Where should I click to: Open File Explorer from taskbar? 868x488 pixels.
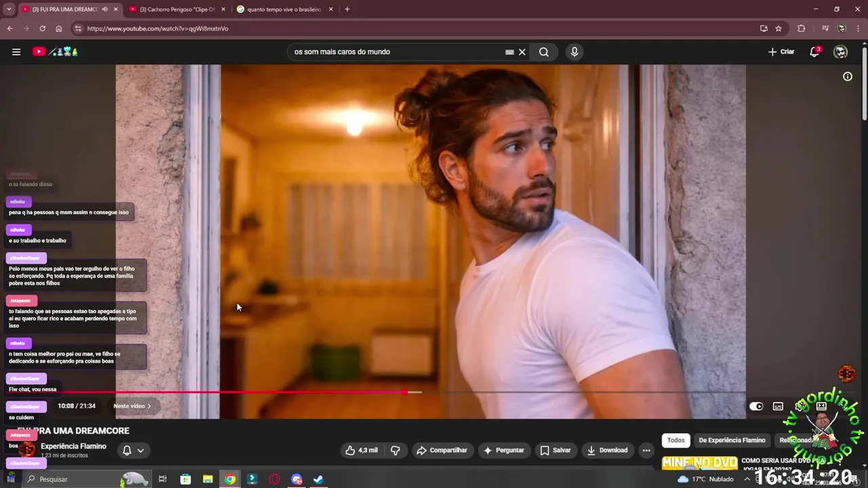point(208,479)
